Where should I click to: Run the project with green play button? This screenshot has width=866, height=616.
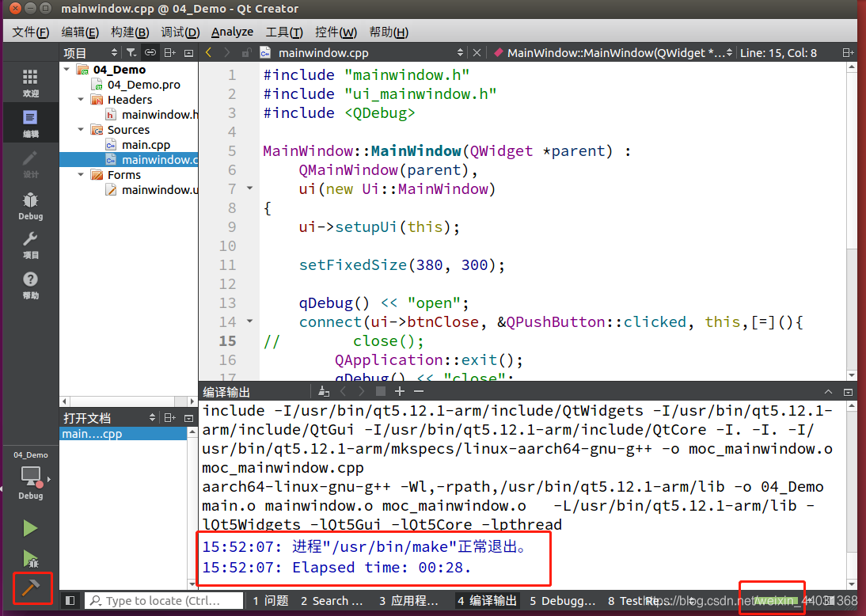30,528
